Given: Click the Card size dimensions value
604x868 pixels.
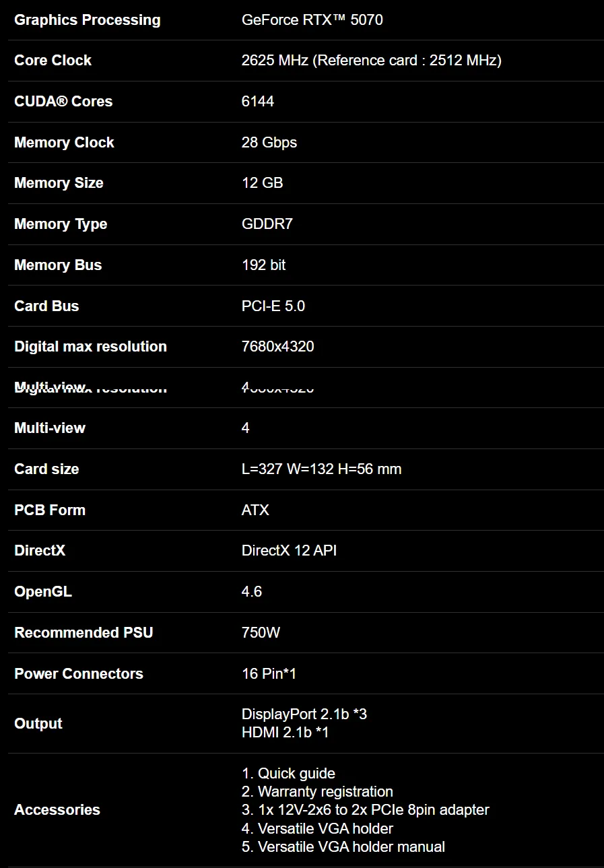Looking at the screenshot, I should (322, 469).
